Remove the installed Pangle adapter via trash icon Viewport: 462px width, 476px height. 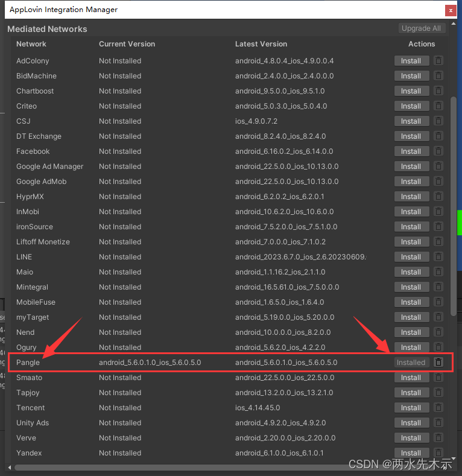pos(438,362)
